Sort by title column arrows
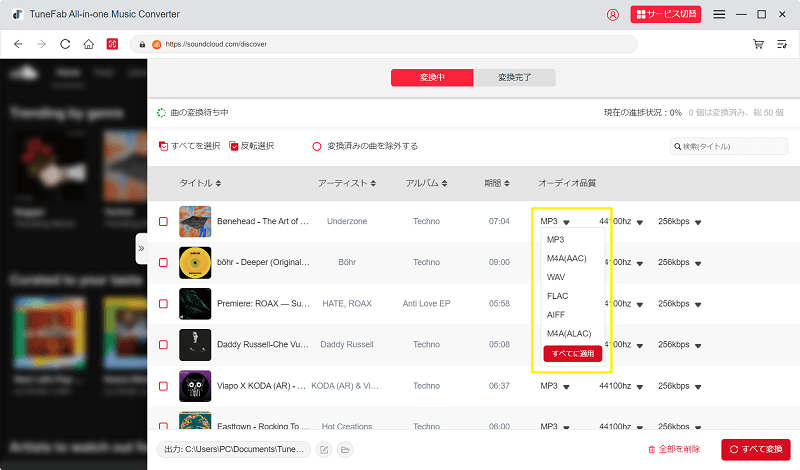Screen dimensions: 800x470 (218, 183)
